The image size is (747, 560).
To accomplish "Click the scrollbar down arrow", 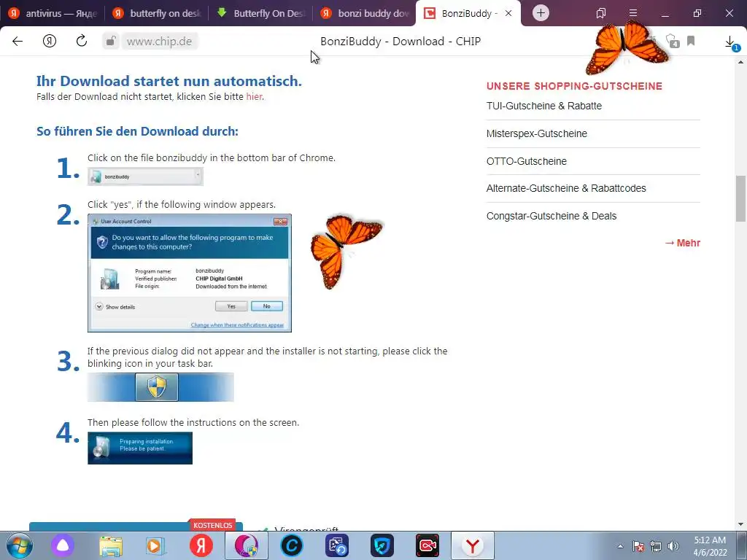I will (741, 524).
